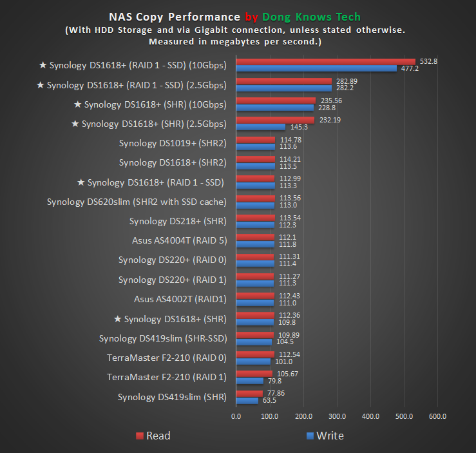Click the 79.8 write value
The width and height of the screenshot is (476, 453).
[x=275, y=381]
